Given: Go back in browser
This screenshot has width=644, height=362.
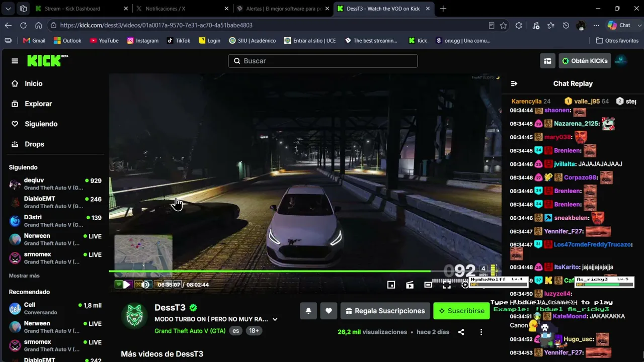Looking at the screenshot, I should tap(8, 25).
